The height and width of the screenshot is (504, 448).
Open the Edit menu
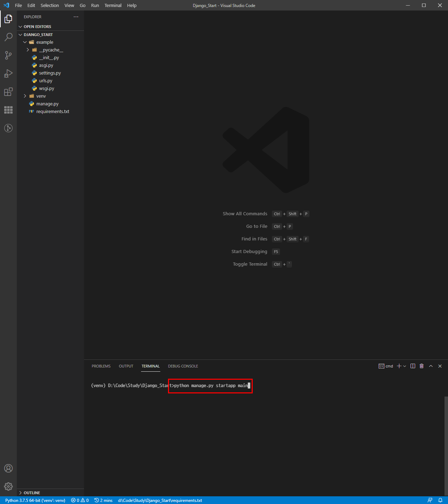[x=31, y=5]
